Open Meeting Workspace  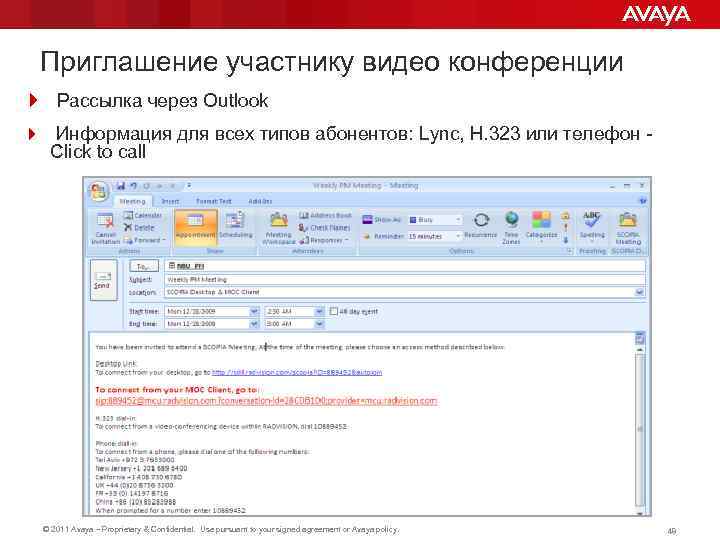click(x=279, y=228)
